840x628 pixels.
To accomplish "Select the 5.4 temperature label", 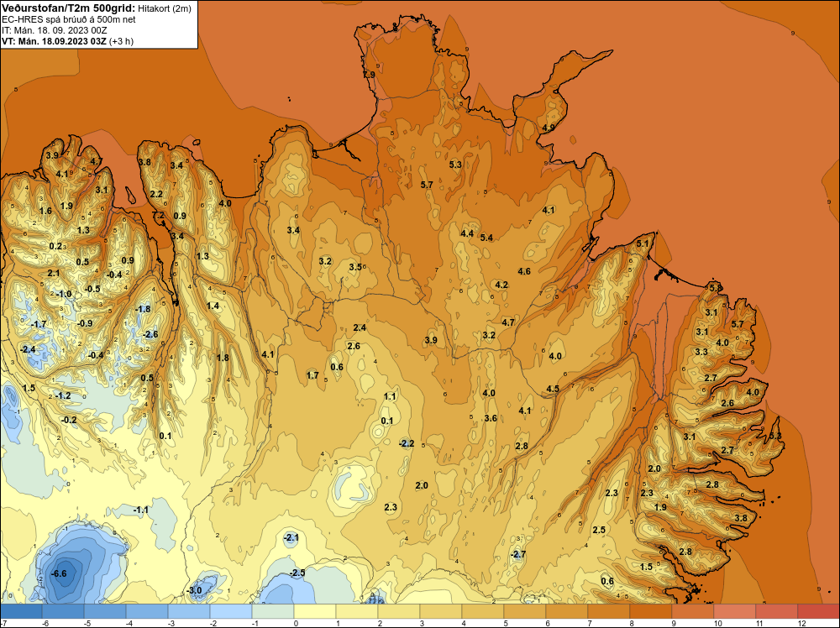I will pyautogui.click(x=486, y=238).
